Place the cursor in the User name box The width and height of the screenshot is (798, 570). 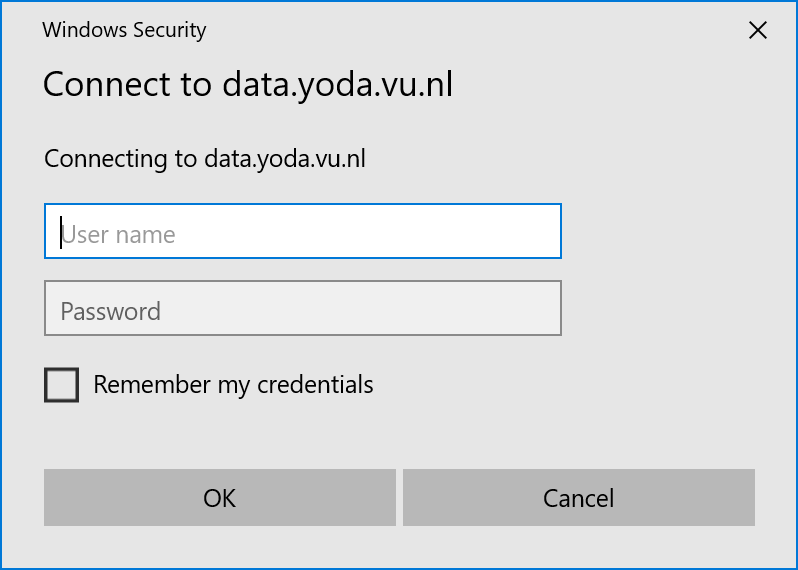(302, 231)
